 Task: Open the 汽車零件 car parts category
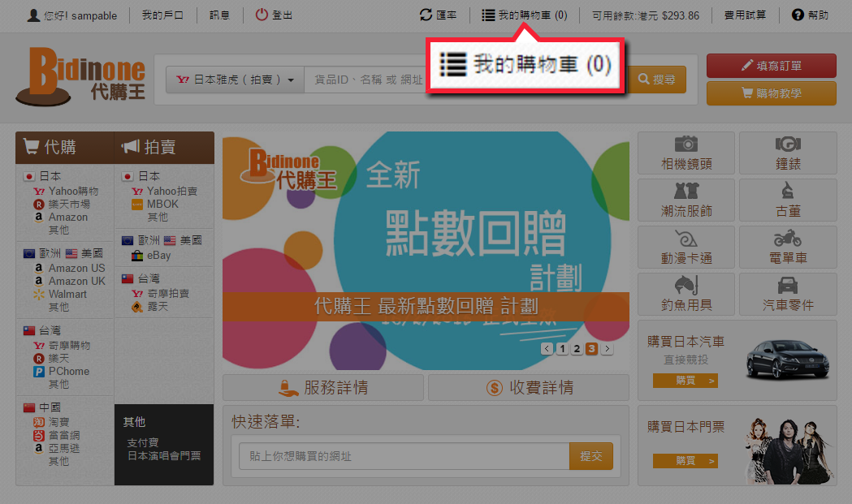788,295
